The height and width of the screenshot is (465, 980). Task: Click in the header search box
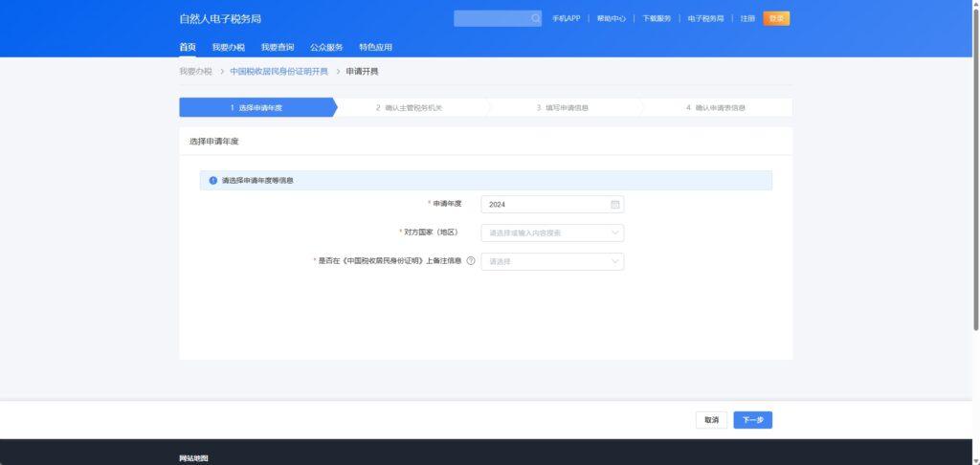(x=491, y=18)
